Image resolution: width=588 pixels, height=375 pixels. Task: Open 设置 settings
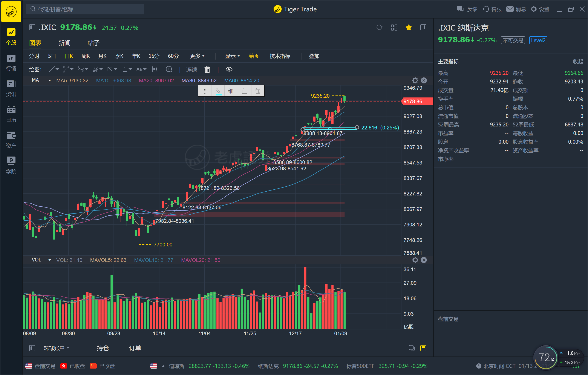click(540, 9)
